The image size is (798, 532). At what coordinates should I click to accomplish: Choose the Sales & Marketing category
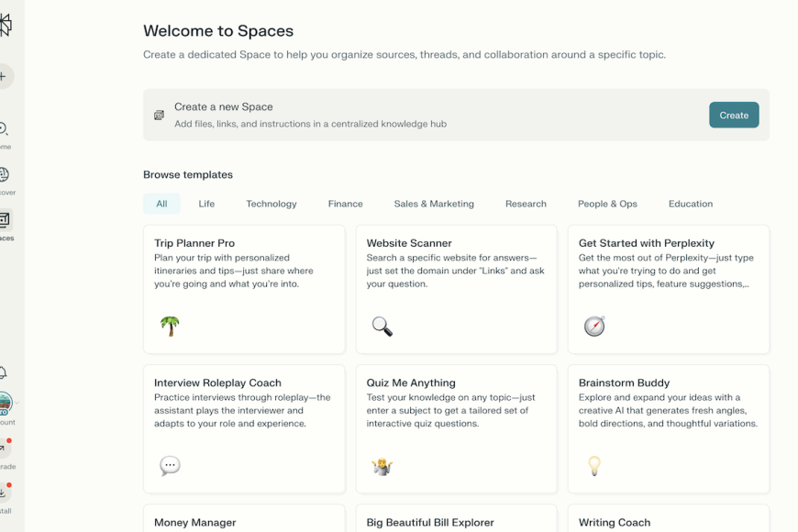click(434, 204)
